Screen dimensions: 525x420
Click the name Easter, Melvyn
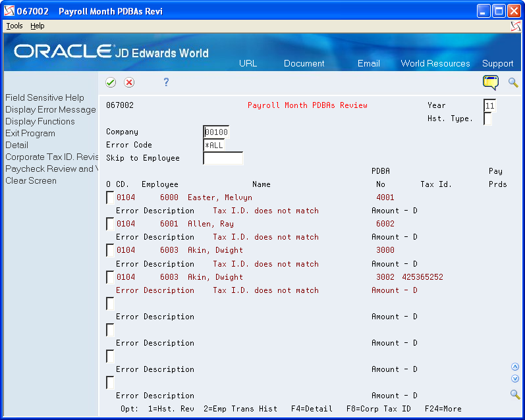click(219, 197)
